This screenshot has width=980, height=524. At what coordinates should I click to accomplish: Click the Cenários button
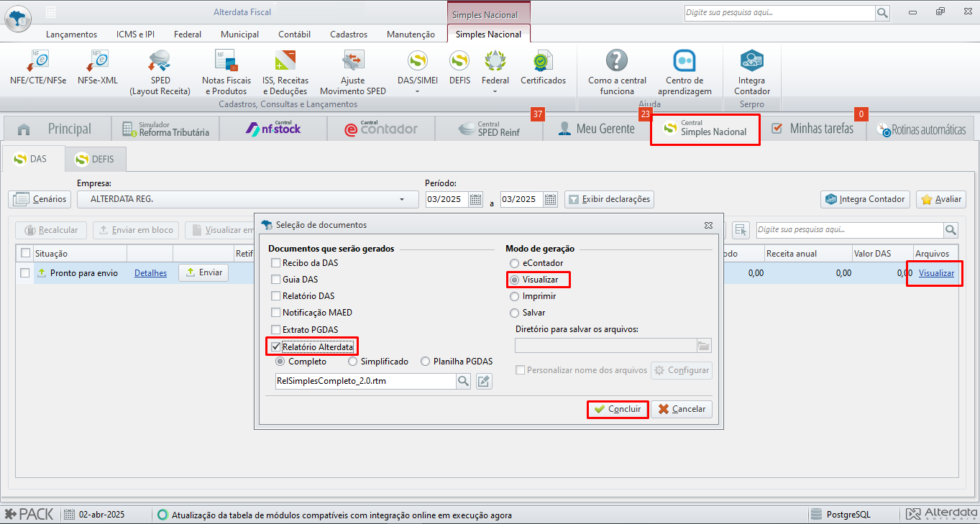tap(40, 199)
